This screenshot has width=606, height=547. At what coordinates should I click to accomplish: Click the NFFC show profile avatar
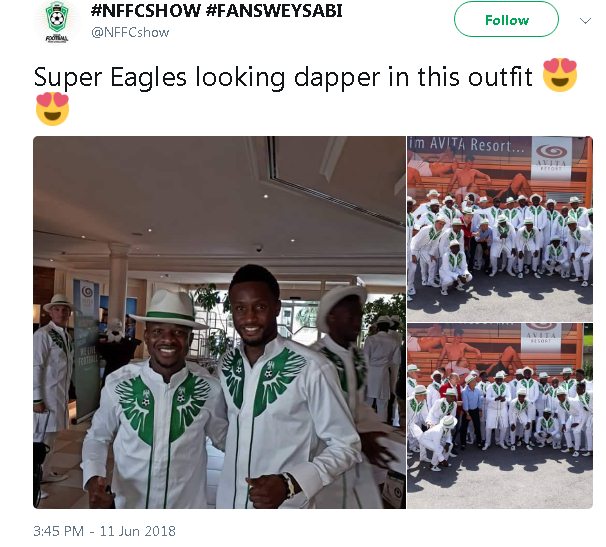(x=57, y=22)
